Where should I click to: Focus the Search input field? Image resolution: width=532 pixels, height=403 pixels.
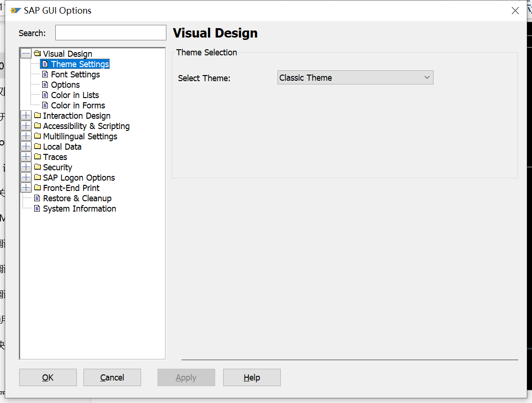(x=111, y=32)
